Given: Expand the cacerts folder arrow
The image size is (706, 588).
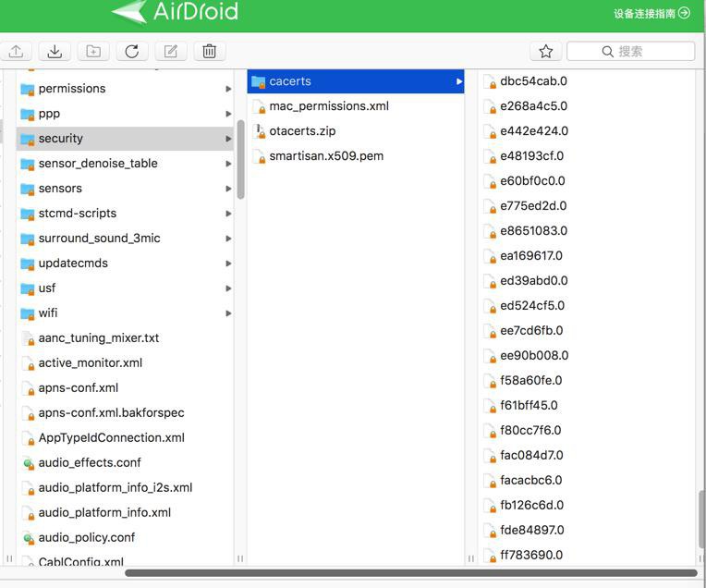Looking at the screenshot, I should (459, 81).
